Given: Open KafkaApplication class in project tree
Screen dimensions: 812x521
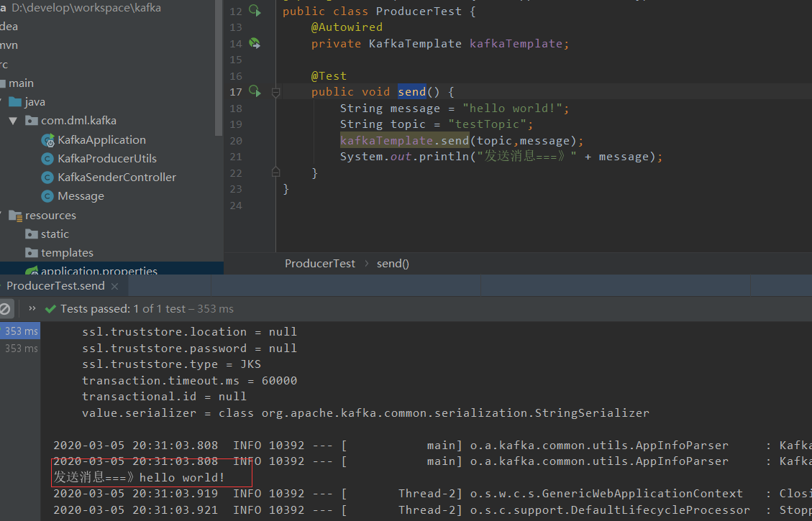Looking at the screenshot, I should [101, 139].
